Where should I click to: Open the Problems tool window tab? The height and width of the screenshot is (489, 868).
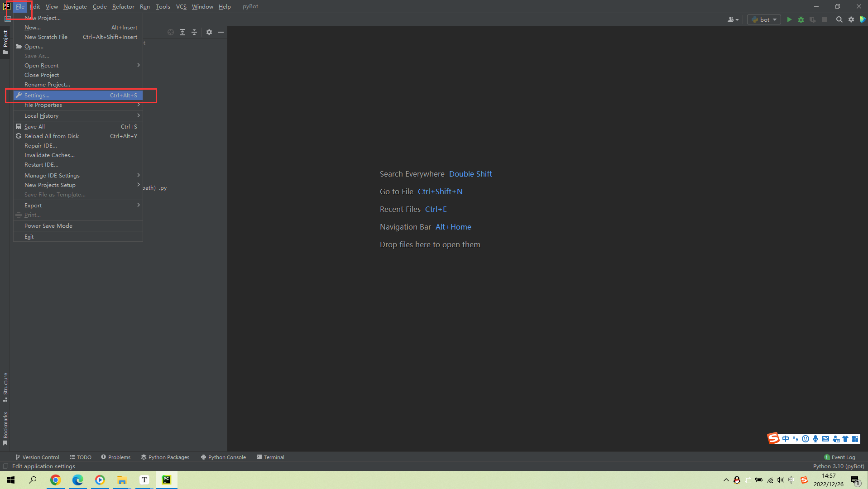tap(115, 457)
